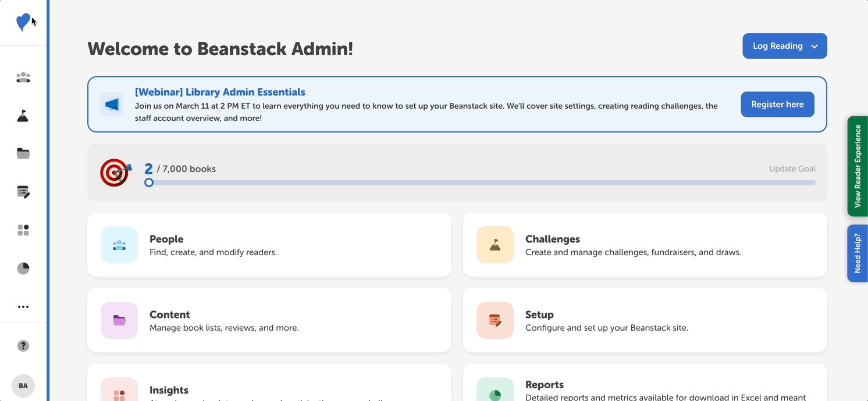Select the Reports pie chart icon
Viewport: 868px width, 401px height.
coord(23,268)
